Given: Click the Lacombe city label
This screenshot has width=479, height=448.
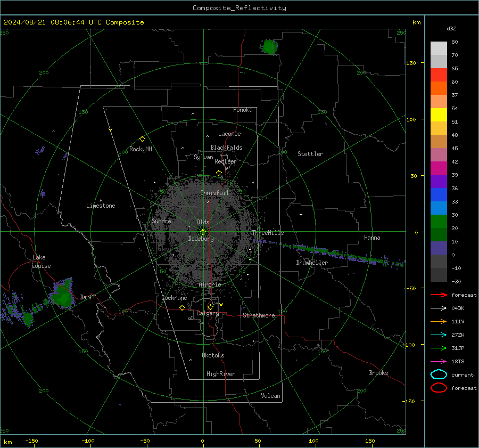Looking at the screenshot, I should tap(229, 134).
